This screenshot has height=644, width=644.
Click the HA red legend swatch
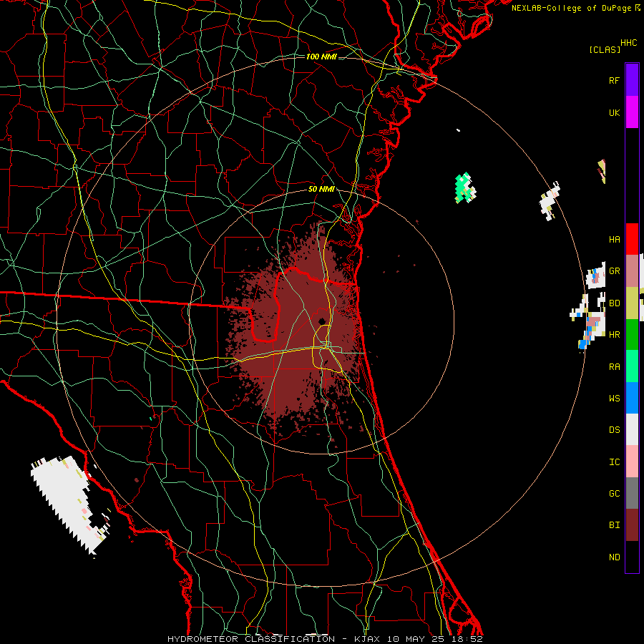coord(632,239)
